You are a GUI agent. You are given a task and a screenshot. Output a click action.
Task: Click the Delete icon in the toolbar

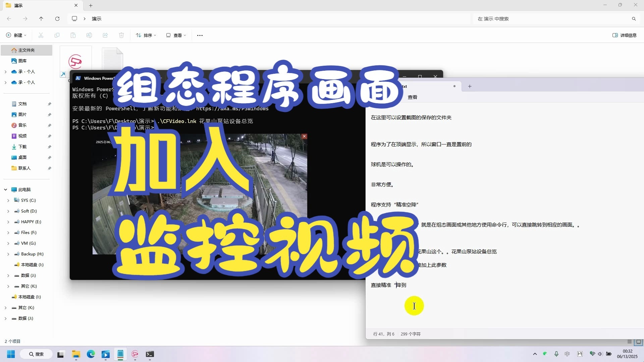click(x=121, y=35)
